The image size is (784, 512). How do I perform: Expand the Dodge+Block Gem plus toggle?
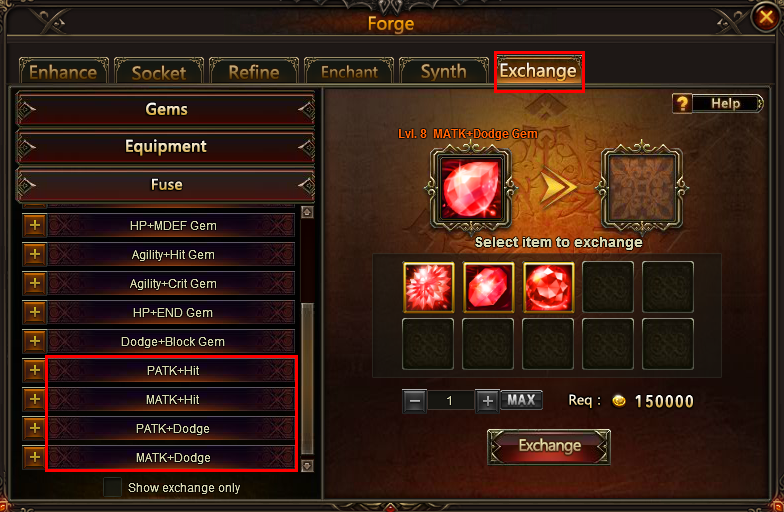click(x=34, y=342)
